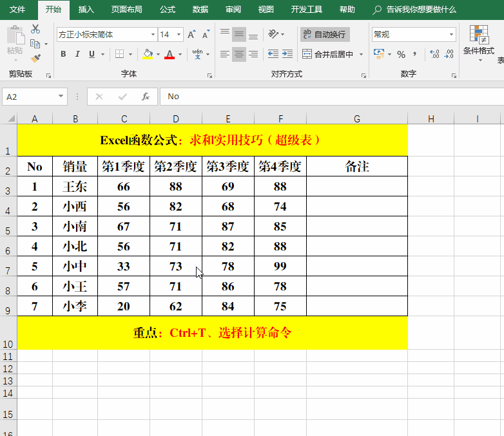
Task: Click the Percent Style icon
Action: (401, 55)
